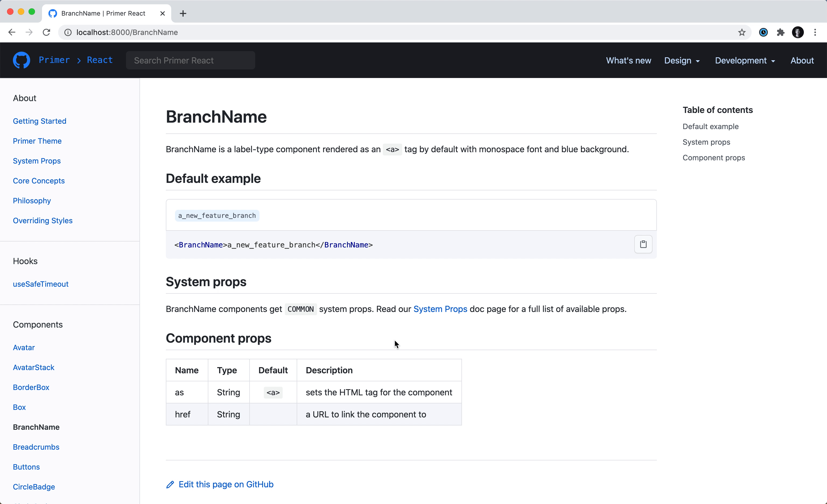
Task: Click the user profile avatar in toolbar
Action: [798, 32]
